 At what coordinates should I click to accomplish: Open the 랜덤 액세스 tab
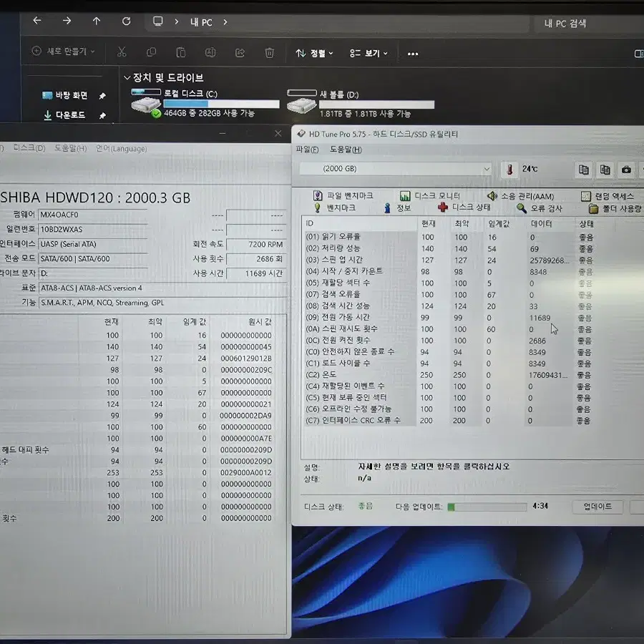[608, 196]
